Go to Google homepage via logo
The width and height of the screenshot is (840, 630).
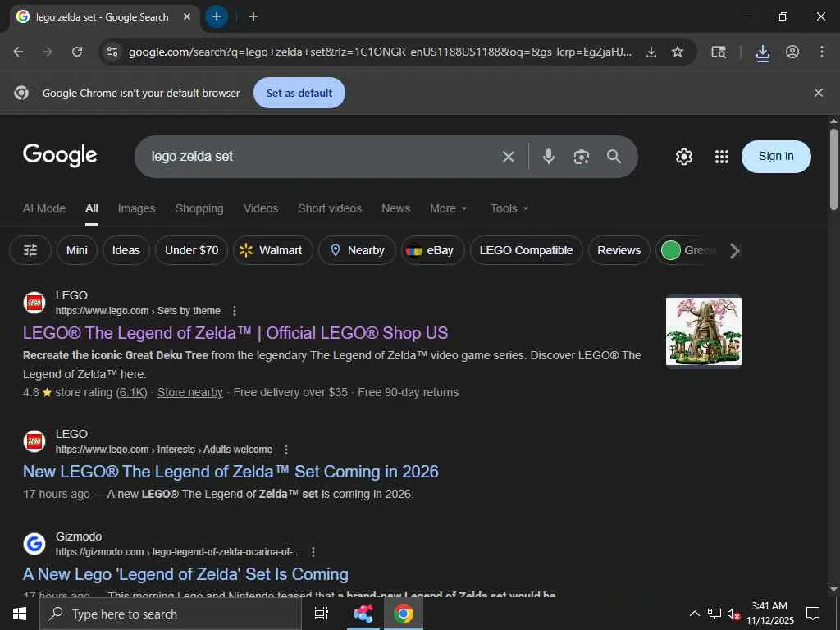(x=60, y=155)
